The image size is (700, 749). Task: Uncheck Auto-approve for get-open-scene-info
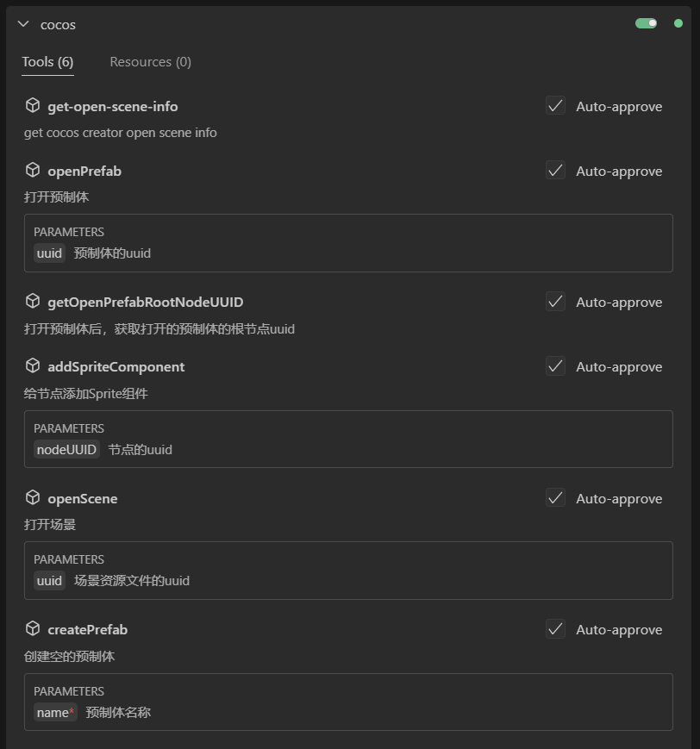pos(555,106)
